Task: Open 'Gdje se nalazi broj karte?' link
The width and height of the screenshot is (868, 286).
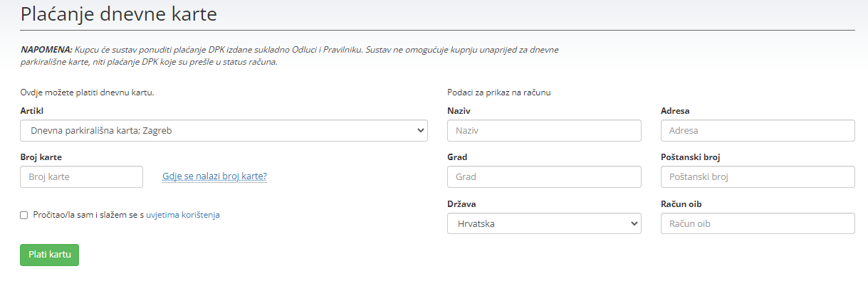Action: (214, 176)
